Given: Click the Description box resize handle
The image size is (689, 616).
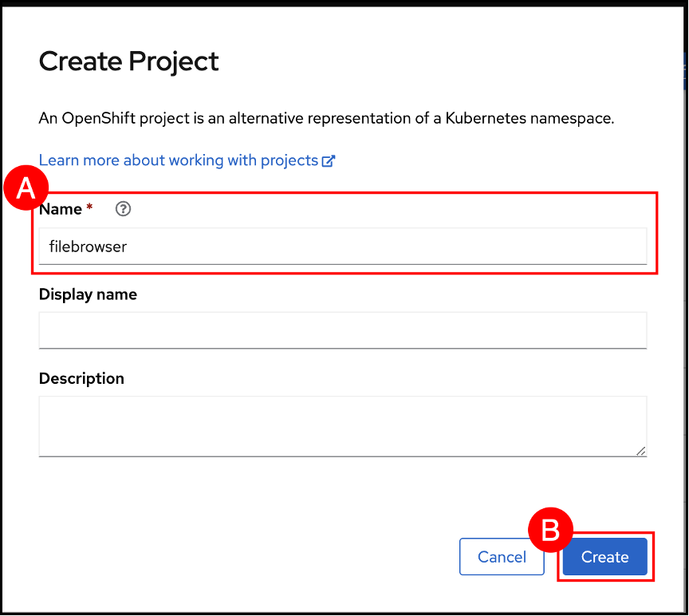Looking at the screenshot, I should 641,451.
